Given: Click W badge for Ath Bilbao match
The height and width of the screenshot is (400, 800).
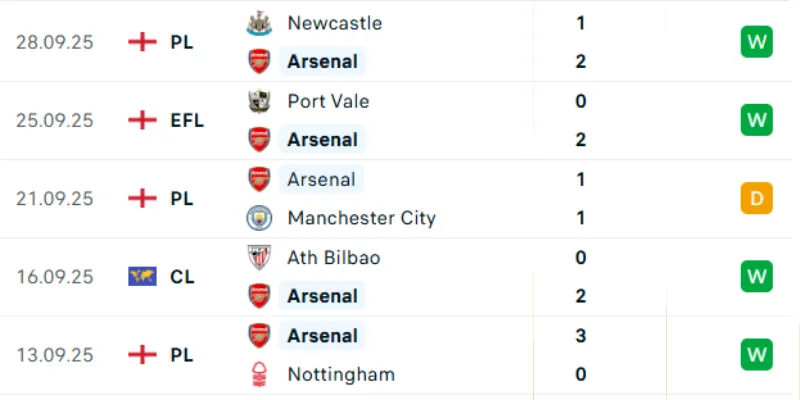Looking at the screenshot, I should [x=756, y=276].
